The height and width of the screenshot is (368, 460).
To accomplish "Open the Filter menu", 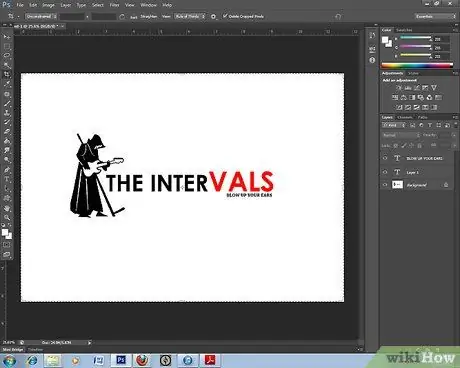I will pyautogui.click(x=114, y=5).
